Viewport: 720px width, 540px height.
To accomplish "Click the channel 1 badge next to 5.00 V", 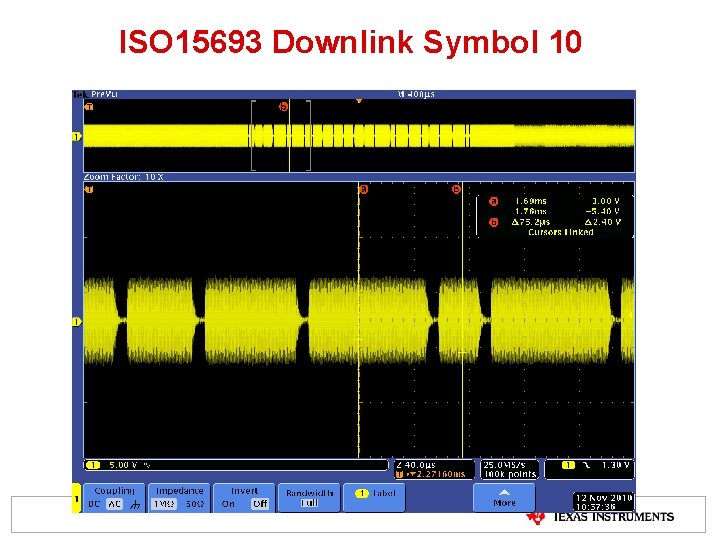I will click(x=93, y=465).
